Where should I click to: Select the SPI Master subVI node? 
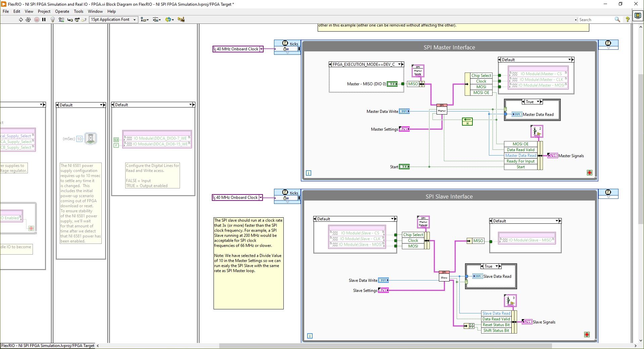click(x=442, y=109)
